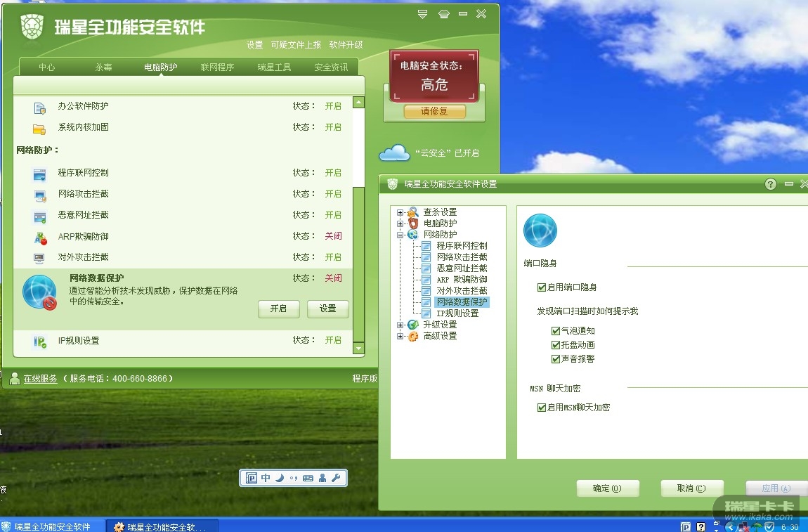Screen dimensions: 808x532
Task: Click the online service person icon
Action: point(15,378)
